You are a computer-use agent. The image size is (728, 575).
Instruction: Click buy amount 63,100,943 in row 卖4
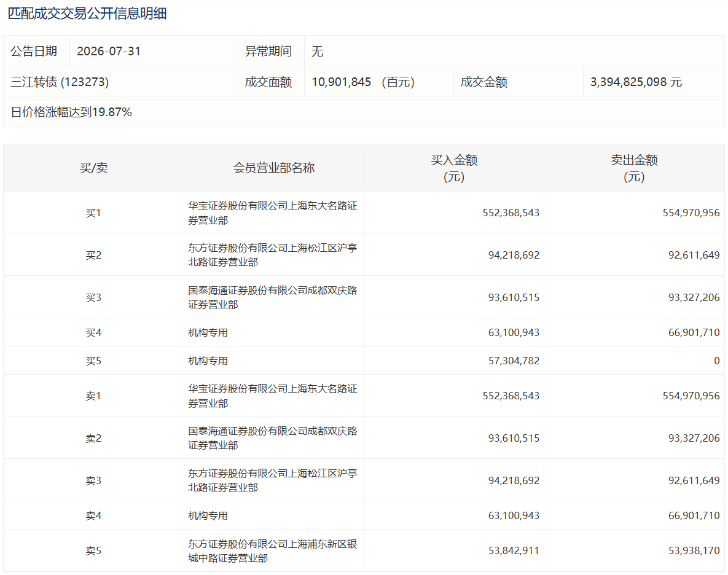514,515
